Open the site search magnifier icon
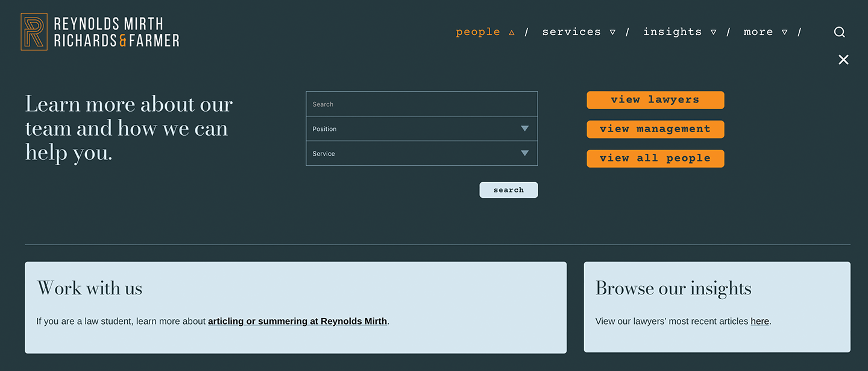 tap(839, 32)
